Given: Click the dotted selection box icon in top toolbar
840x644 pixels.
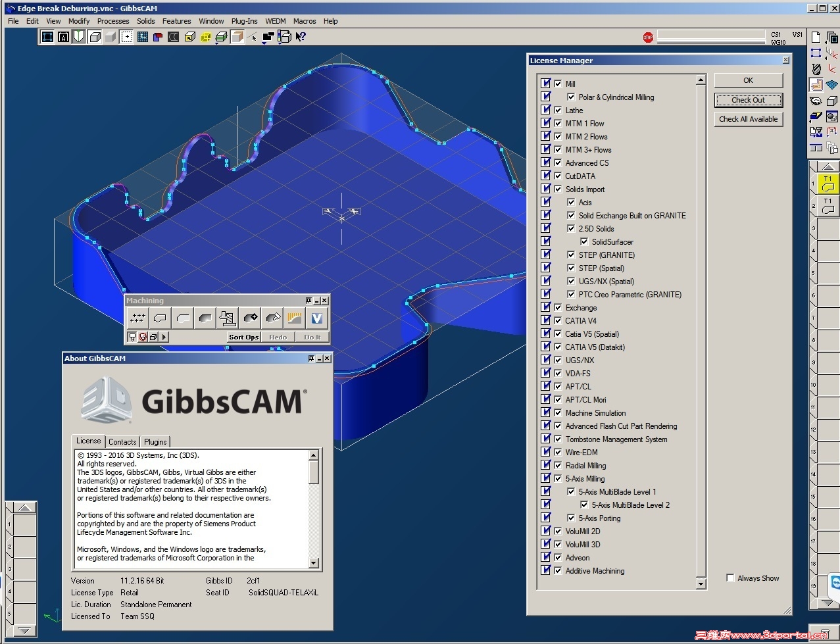Looking at the screenshot, I should 126,37.
